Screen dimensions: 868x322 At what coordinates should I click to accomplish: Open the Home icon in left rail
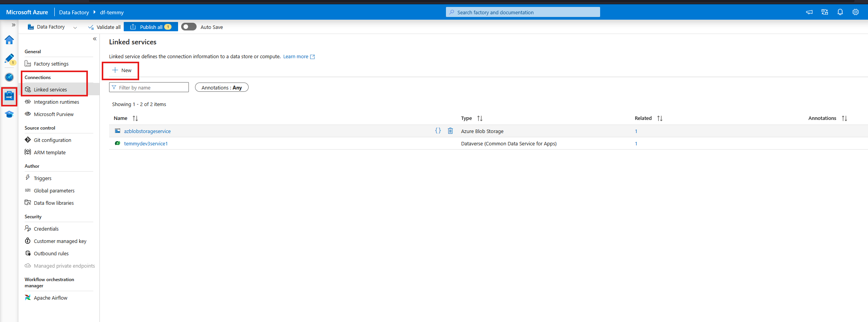(9, 40)
